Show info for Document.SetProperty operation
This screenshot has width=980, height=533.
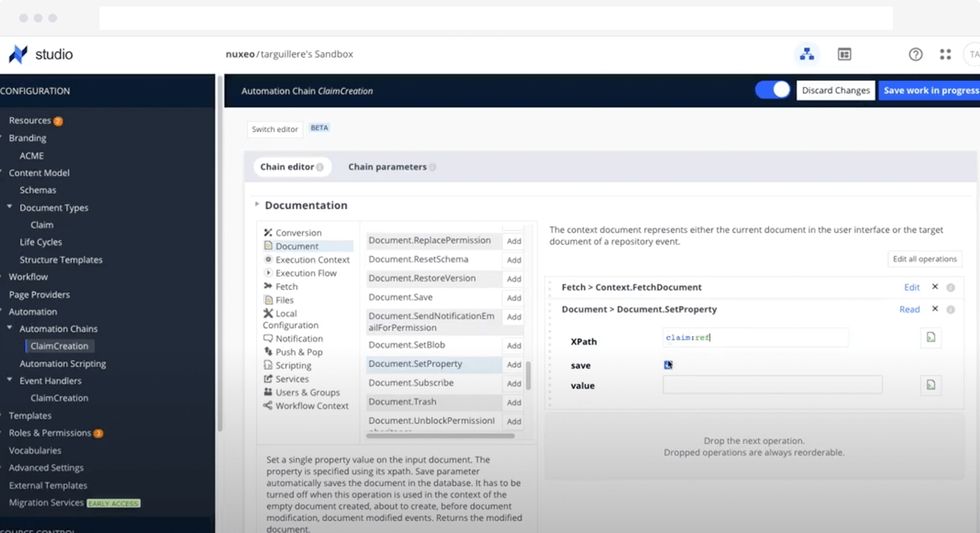click(951, 310)
